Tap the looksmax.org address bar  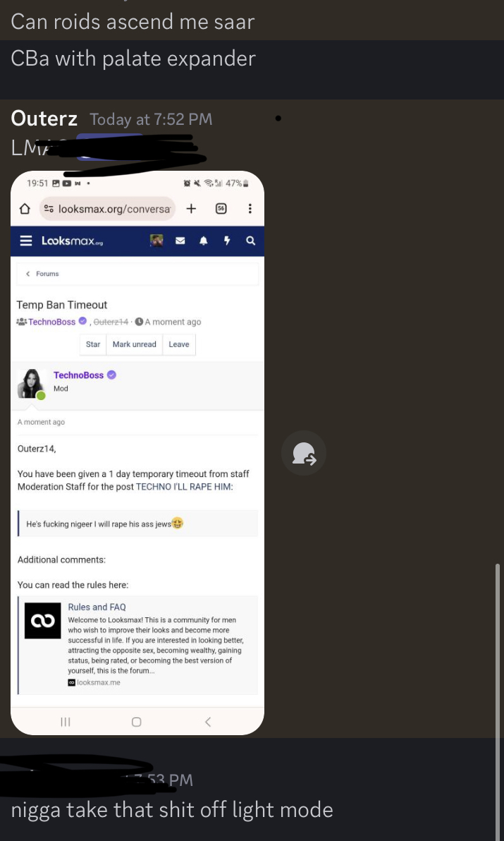107,209
